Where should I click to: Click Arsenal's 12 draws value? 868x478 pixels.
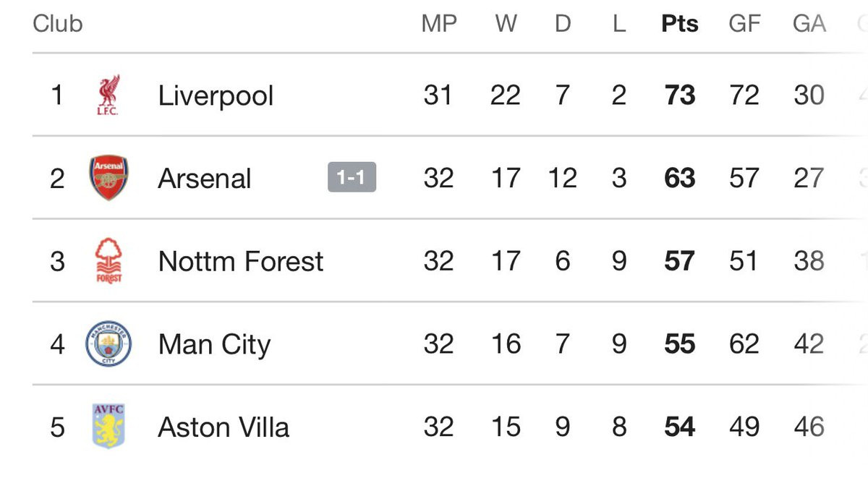click(x=562, y=178)
